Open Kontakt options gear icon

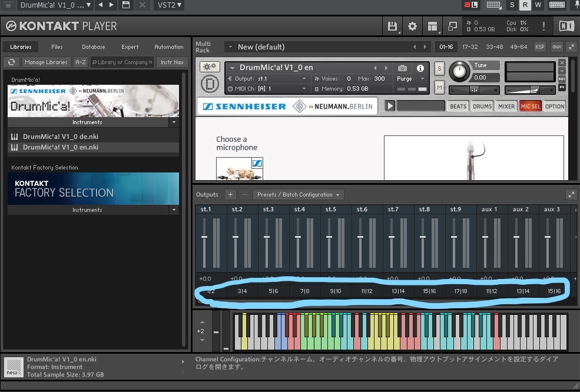pos(412,26)
